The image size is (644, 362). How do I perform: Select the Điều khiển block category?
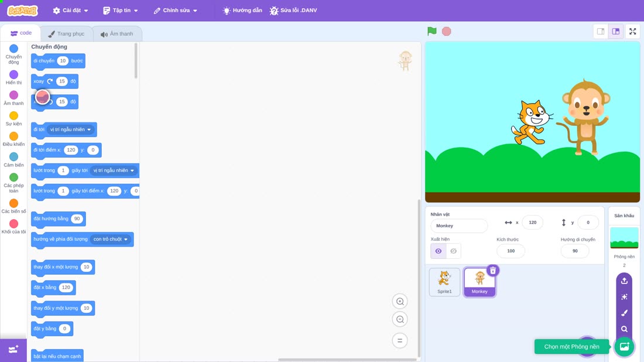13,139
